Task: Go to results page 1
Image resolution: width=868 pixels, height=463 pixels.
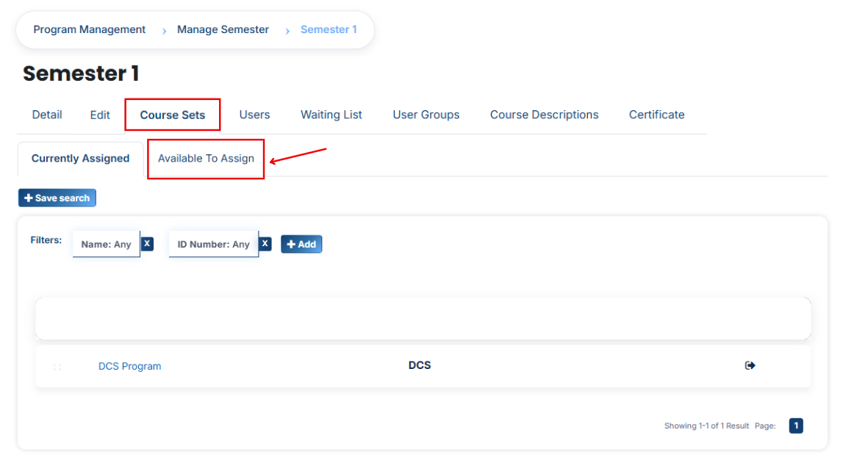Action: pyautogui.click(x=796, y=426)
